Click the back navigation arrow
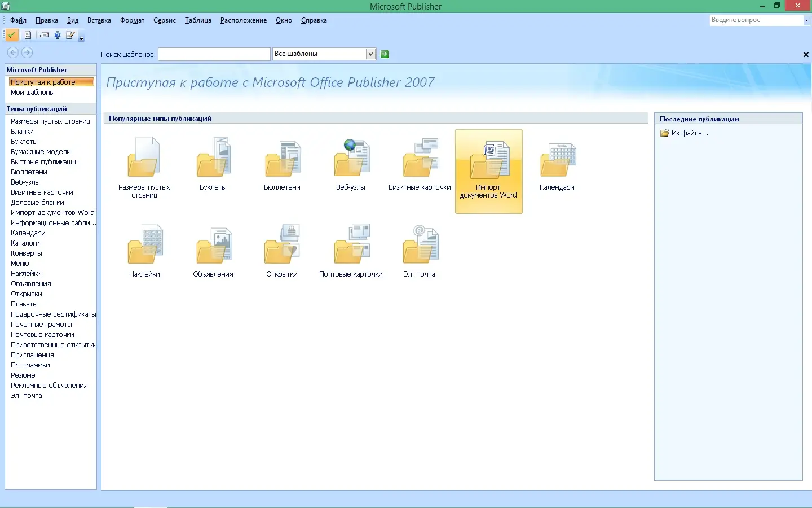The width and height of the screenshot is (812, 508). pos(12,52)
